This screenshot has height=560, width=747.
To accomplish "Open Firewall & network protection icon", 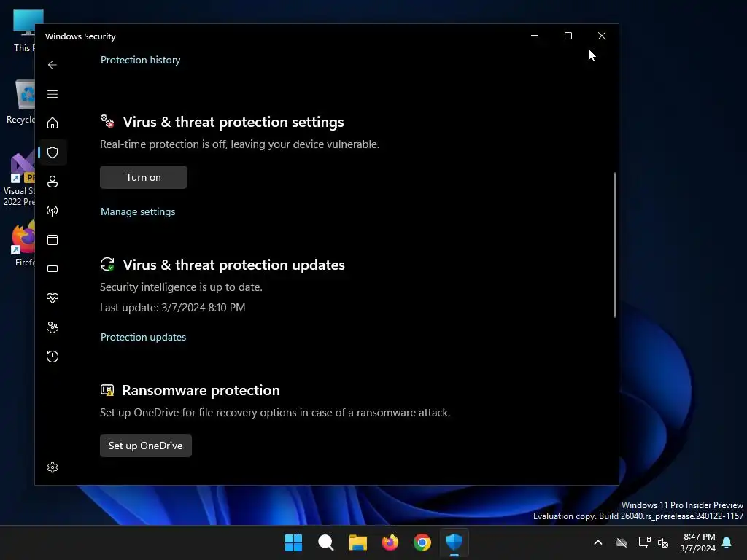I will (53, 211).
